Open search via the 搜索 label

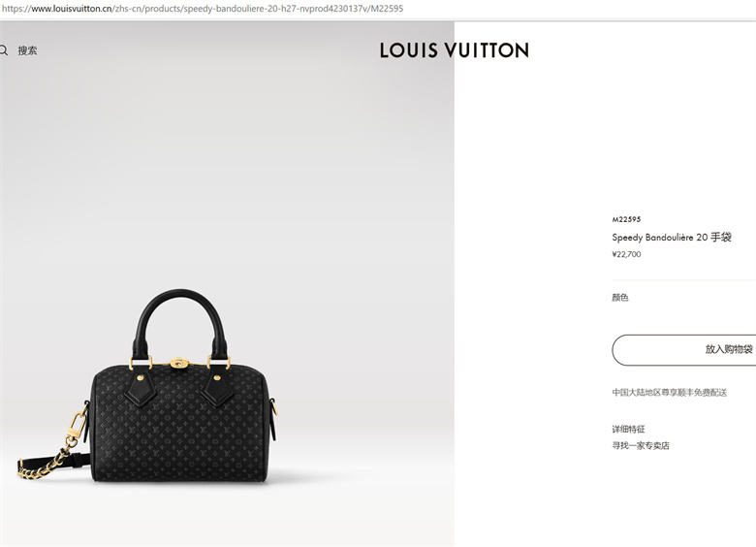point(27,50)
